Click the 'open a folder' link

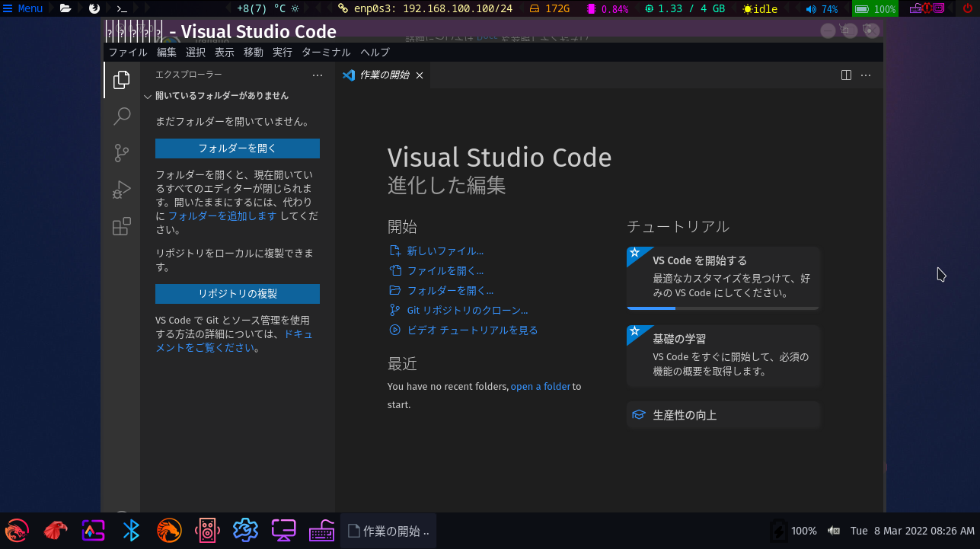541,386
